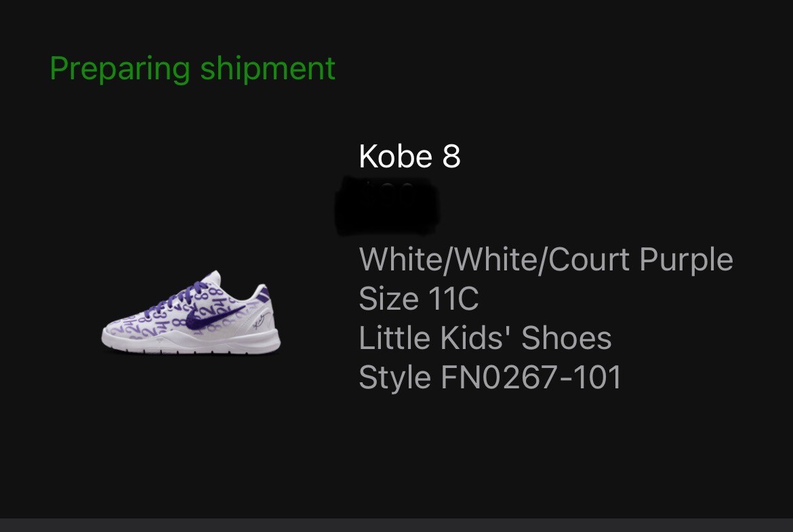Select the Little Kids' Shoes text
793x532 pixels.
point(485,338)
